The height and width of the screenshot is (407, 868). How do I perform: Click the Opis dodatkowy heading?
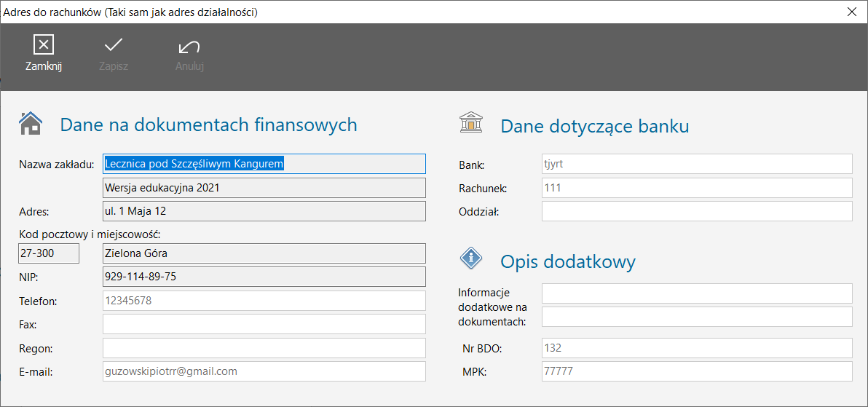[x=568, y=261]
